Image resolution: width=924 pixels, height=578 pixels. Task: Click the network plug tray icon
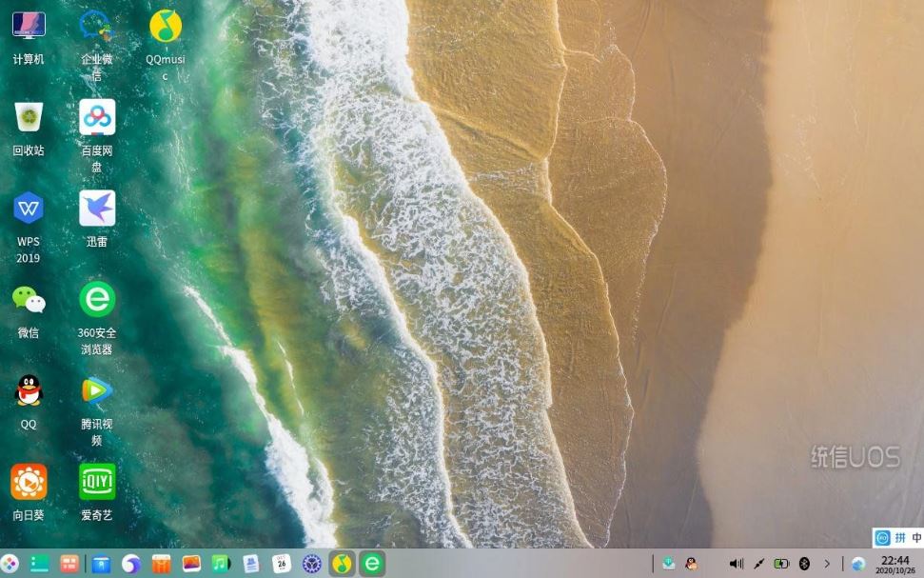[759, 564]
